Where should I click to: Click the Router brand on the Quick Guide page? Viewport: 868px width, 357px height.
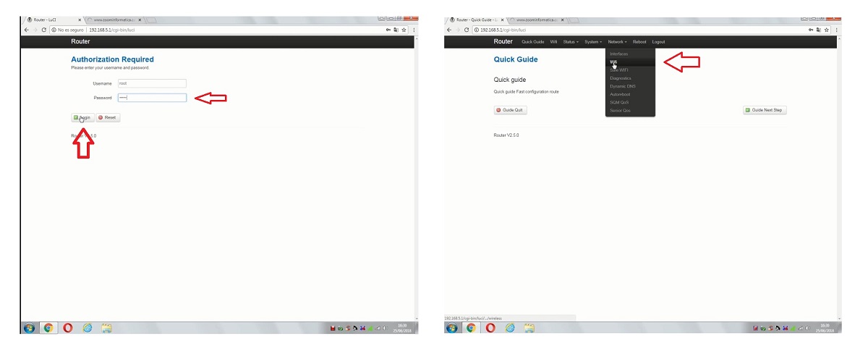(x=503, y=42)
